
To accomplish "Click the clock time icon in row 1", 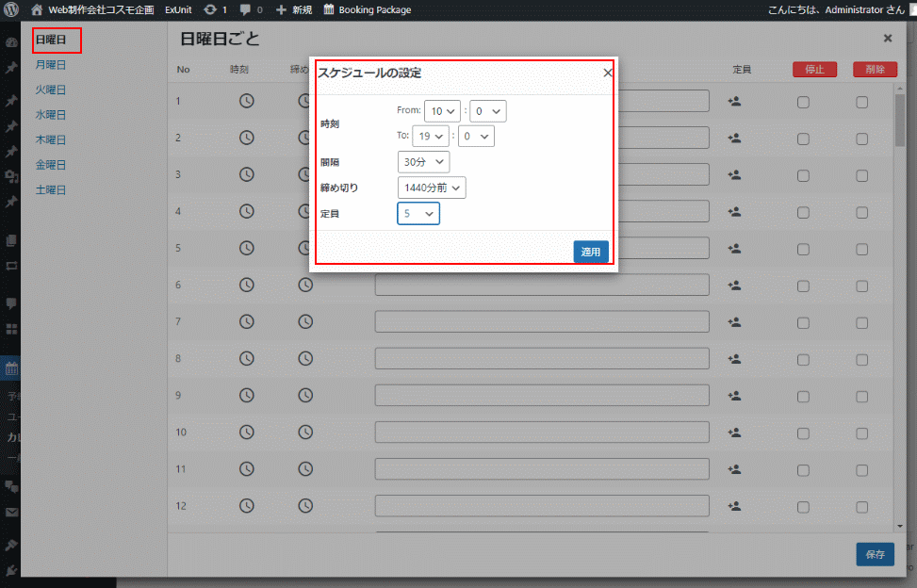I will (246, 101).
